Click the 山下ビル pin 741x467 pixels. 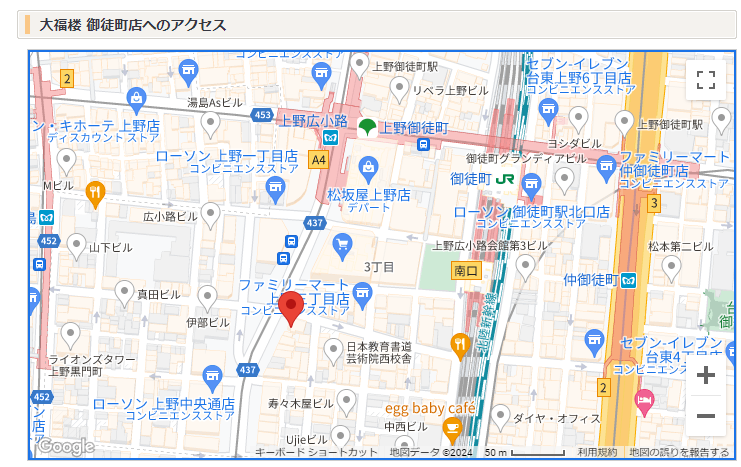(x=76, y=246)
